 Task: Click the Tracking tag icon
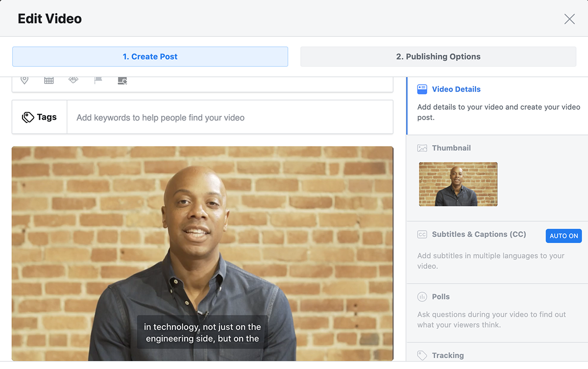[x=422, y=355]
